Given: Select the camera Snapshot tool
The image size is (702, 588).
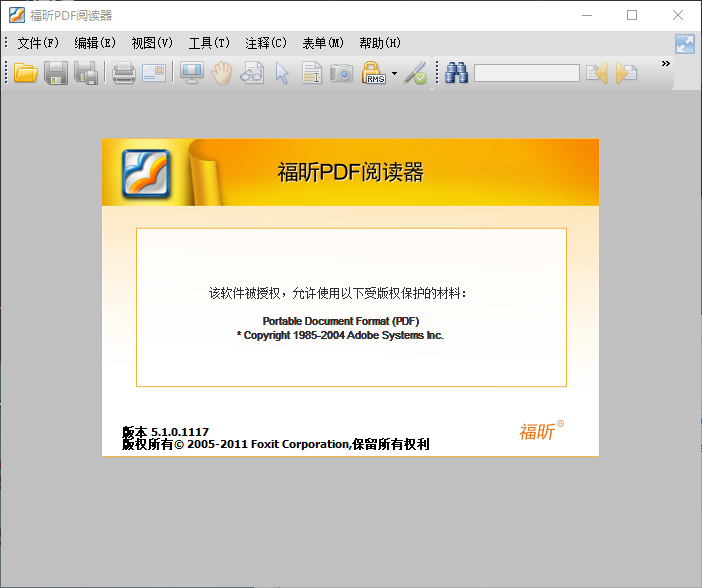Looking at the screenshot, I should (342, 73).
